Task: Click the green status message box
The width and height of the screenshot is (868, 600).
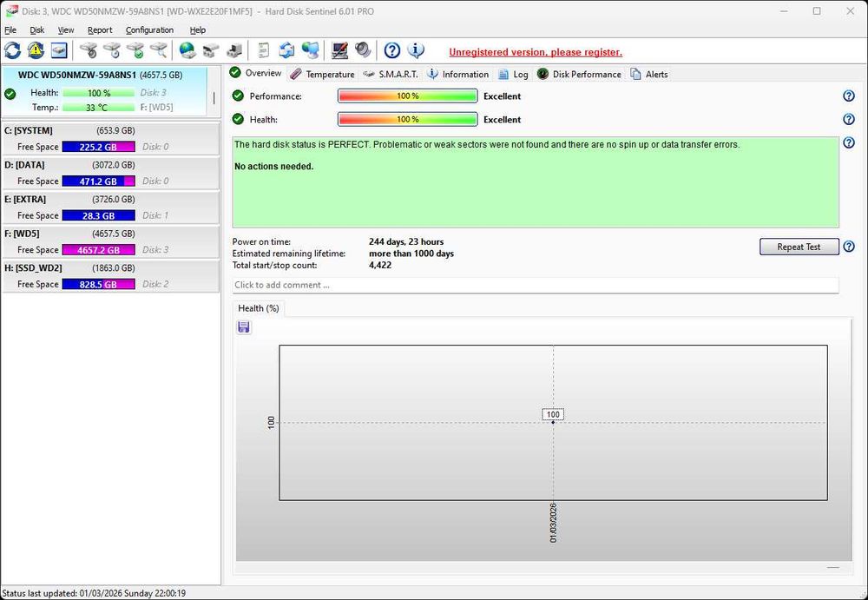Action: coord(536,182)
